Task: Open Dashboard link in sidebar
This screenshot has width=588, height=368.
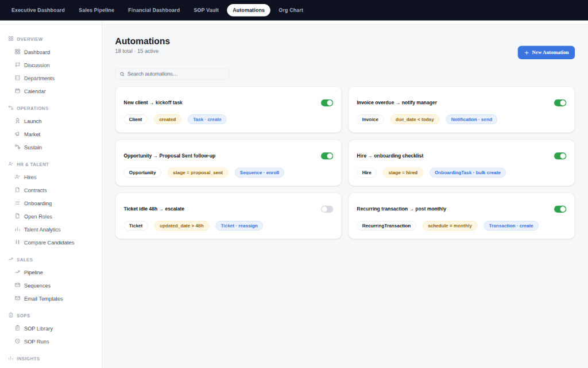Action: coord(37,52)
